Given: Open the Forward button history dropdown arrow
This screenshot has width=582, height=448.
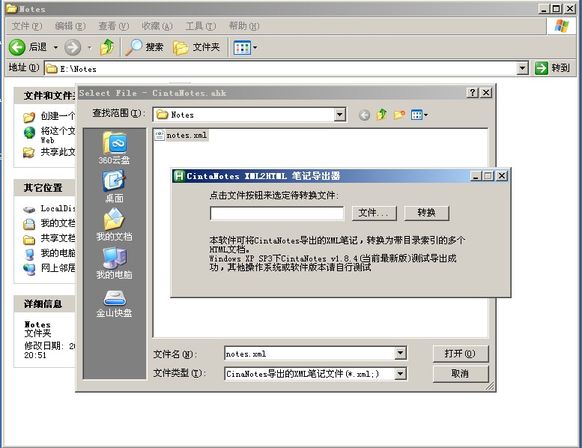Looking at the screenshot, I should click(89, 47).
